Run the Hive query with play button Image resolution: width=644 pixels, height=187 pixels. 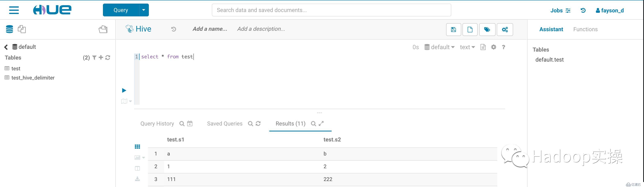click(124, 90)
